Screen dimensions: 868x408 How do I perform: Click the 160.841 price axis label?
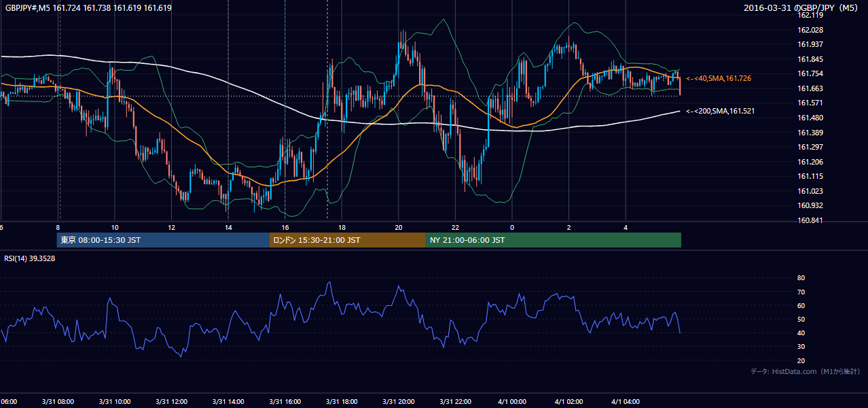810,220
